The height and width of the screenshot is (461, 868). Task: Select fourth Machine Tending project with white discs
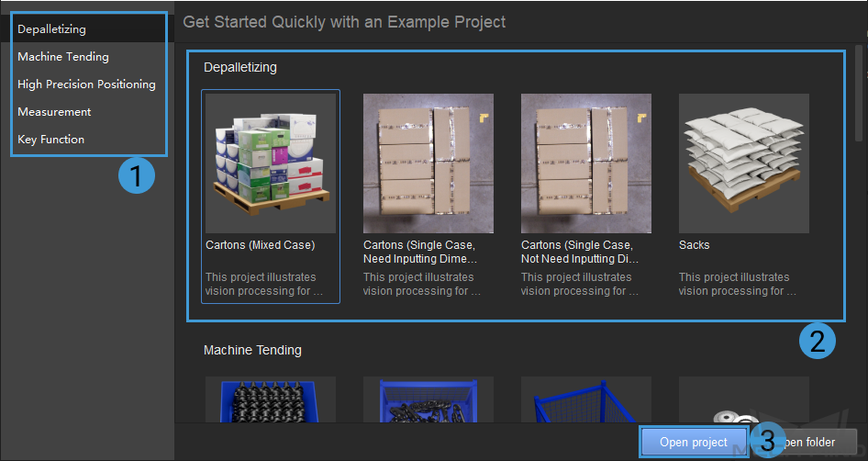(x=744, y=399)
